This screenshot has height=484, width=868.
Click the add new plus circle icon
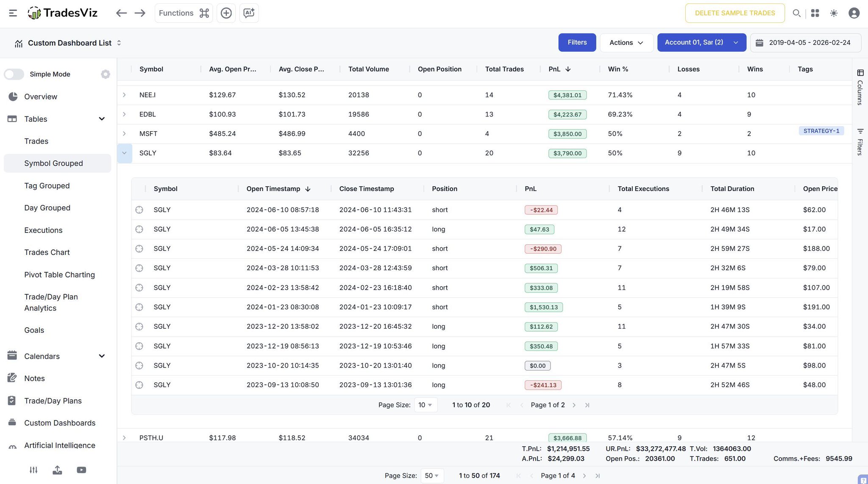pyautogui.click(x=226, y=13)
